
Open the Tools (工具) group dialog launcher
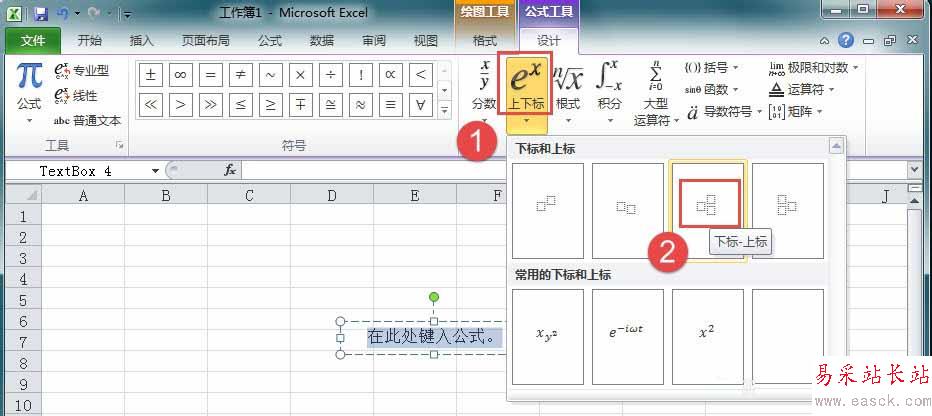pyautogui.click(x=120, y=145)
